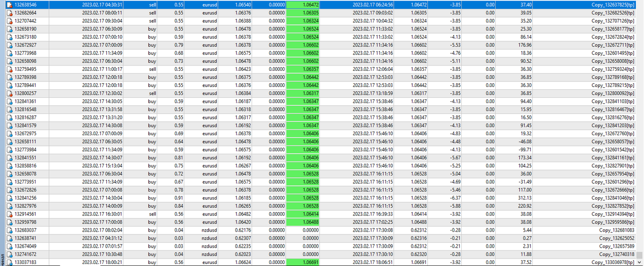Select order number 132773951

25,182
